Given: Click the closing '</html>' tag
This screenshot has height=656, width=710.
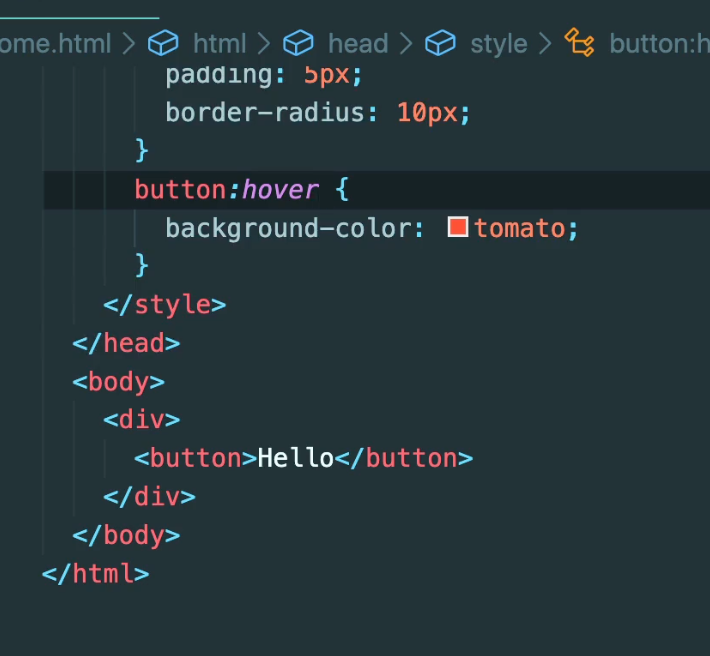Looking at the screenshot, I should tap(96, 574).
